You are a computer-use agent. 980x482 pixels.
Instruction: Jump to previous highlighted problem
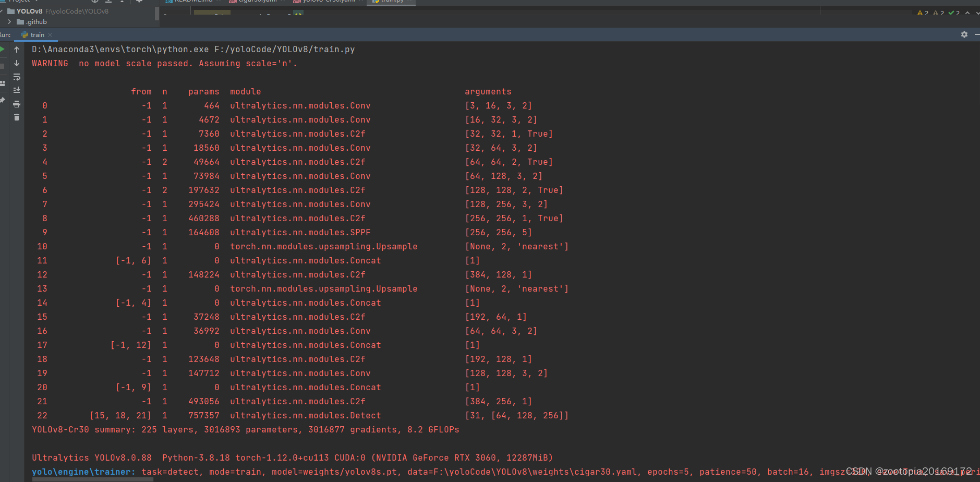(x=967, y=13)
